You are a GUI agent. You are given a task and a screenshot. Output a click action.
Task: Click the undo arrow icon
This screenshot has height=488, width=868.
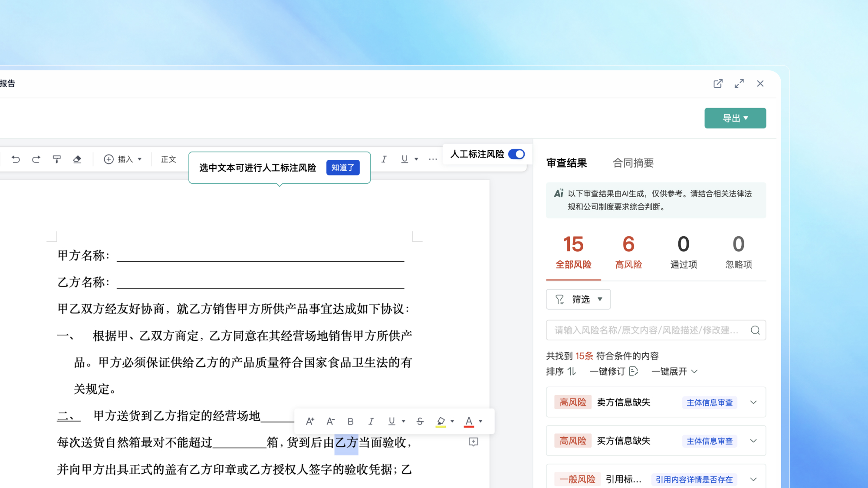click(16, 159)
